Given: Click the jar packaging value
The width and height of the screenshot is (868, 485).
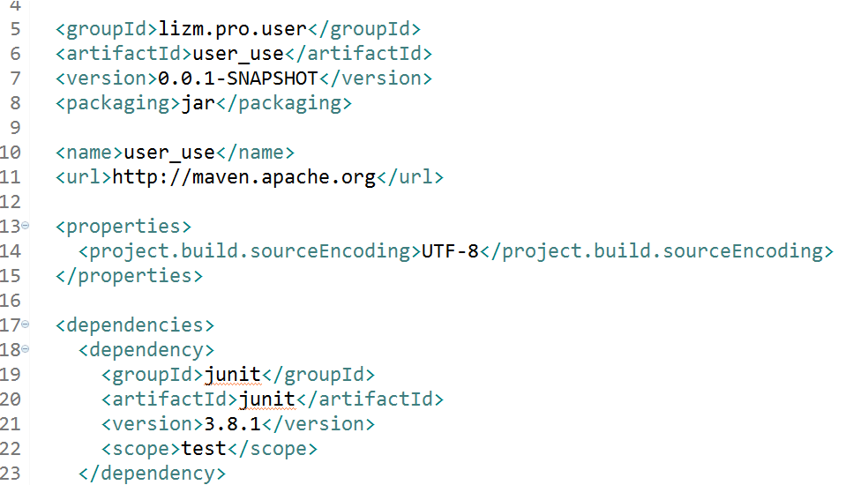Looking at the screenshot, I should point(198,103).
